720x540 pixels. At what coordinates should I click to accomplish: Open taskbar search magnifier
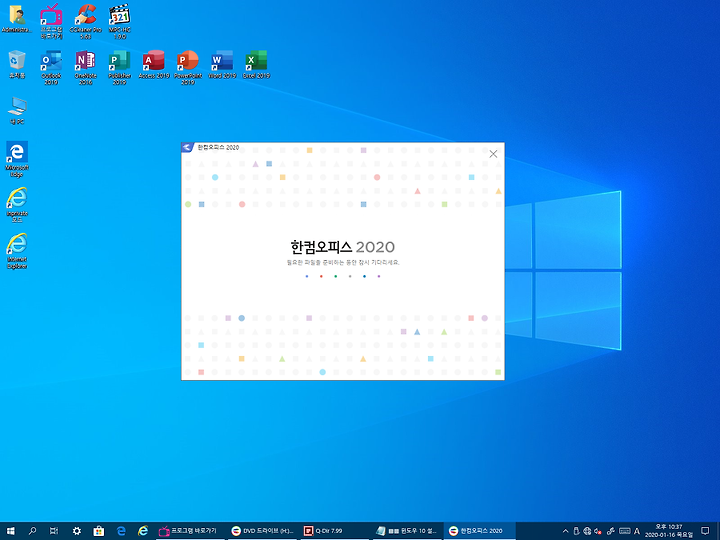[32, 531]
